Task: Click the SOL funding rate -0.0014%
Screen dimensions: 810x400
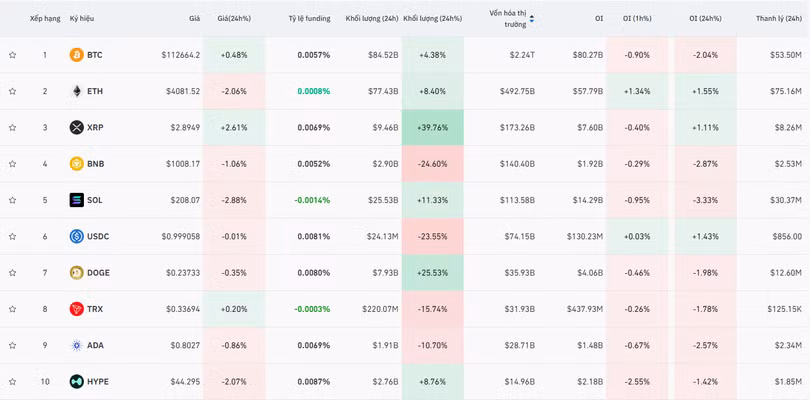Action: 311,200
